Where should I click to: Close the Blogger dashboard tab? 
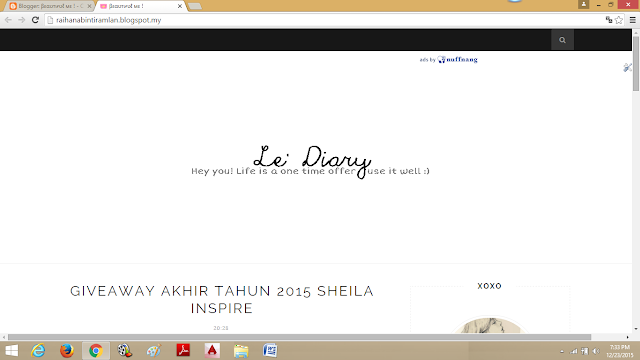(x=89, y=6)
